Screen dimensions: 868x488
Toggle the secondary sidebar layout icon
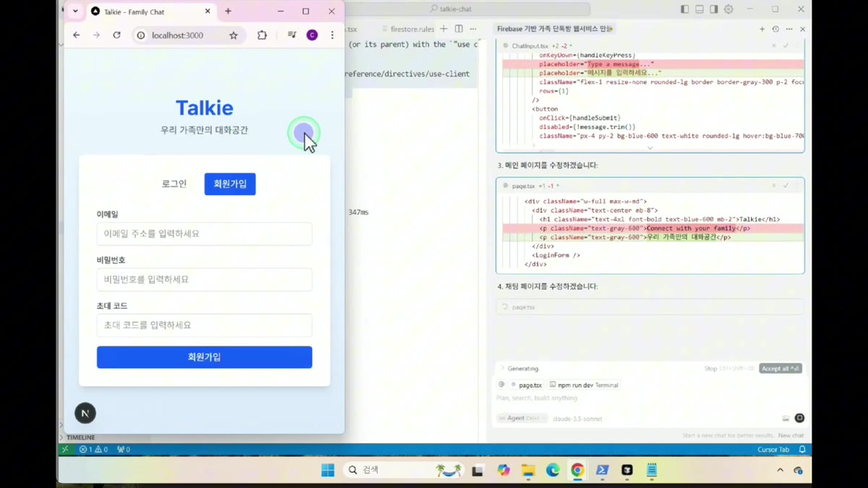coord(714,9)
